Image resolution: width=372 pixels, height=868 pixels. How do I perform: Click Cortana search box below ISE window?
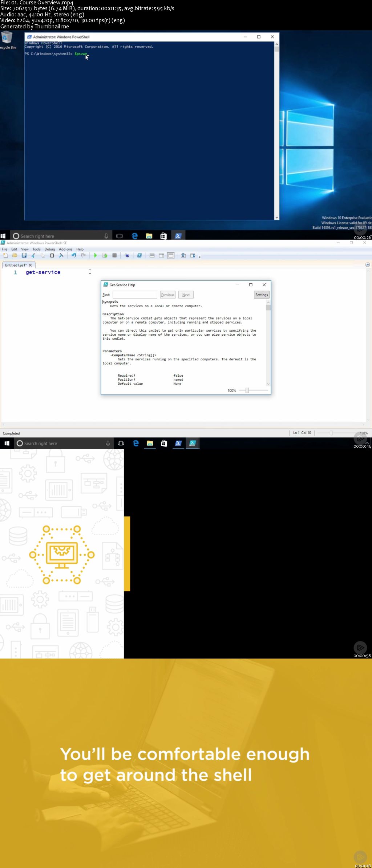tap(63, 443)
